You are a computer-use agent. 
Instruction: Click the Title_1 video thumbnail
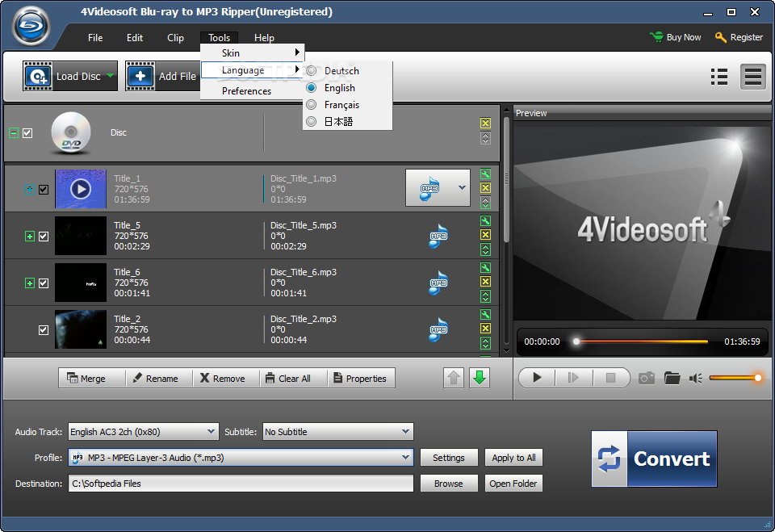pos(81,189)
